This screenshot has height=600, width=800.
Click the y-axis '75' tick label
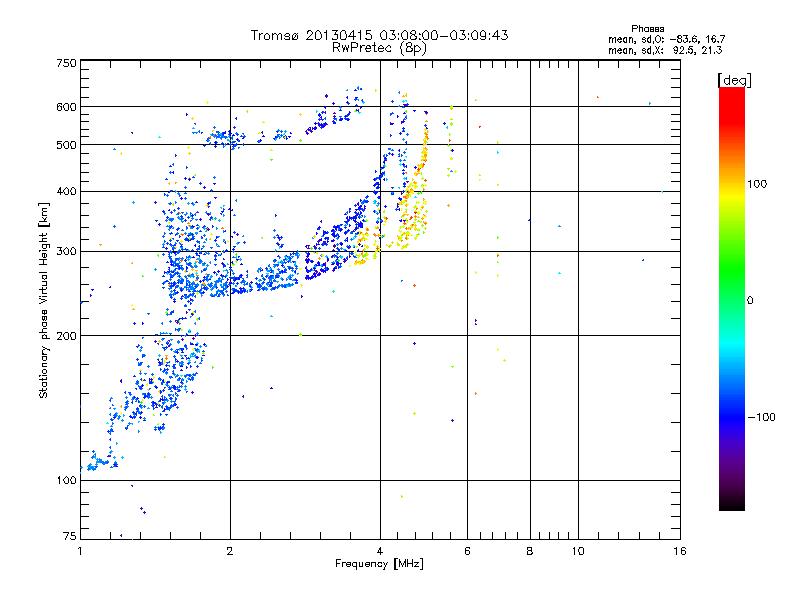pyautogui.click(x=70, y=536)
